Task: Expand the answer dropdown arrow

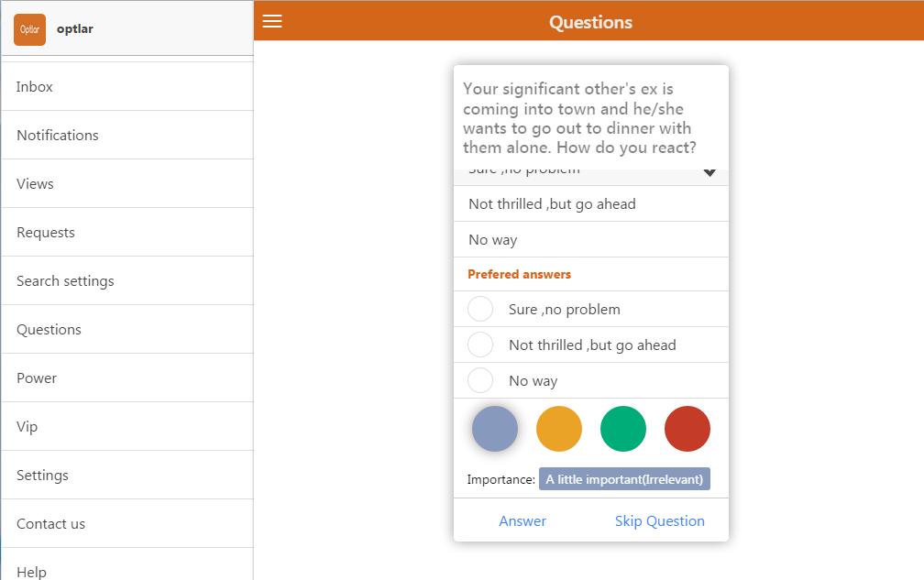Action: tap(709, 171)
